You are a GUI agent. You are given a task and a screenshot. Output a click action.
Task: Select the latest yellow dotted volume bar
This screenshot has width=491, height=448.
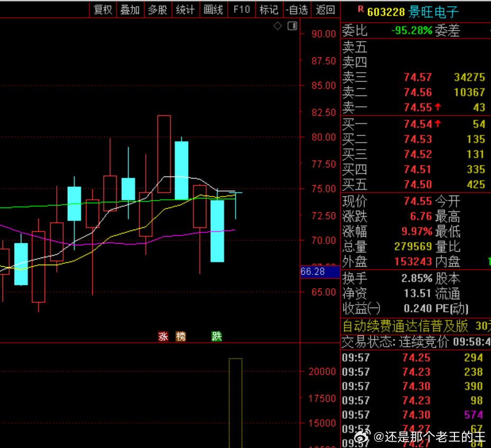point(236,403)
